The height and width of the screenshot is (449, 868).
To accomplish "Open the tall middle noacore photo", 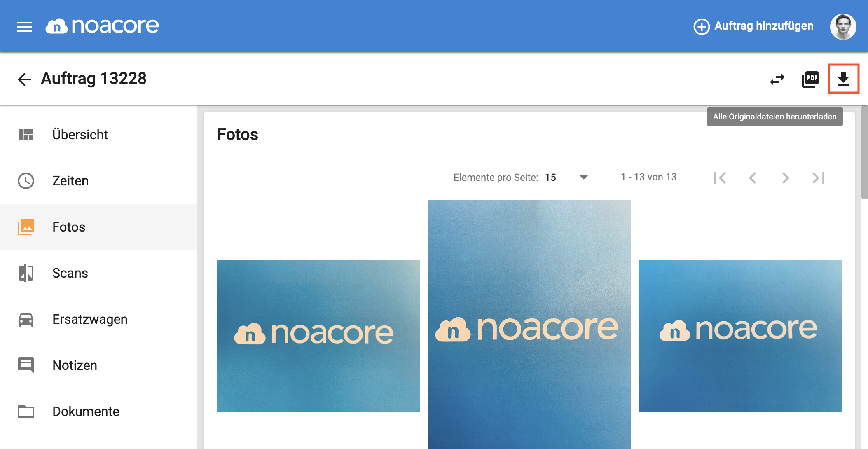I will [529, 325].
